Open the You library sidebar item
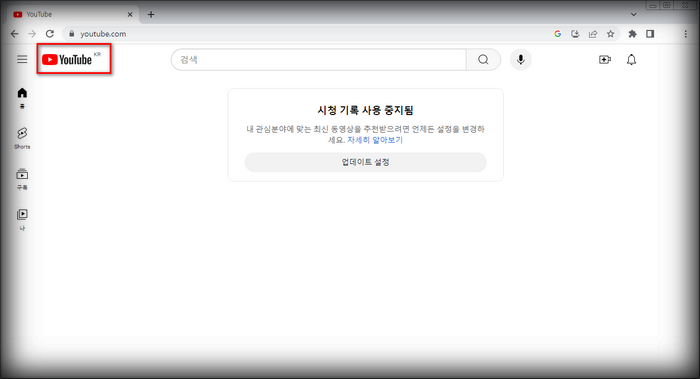The image size is (700, 379). pos(22,220)
